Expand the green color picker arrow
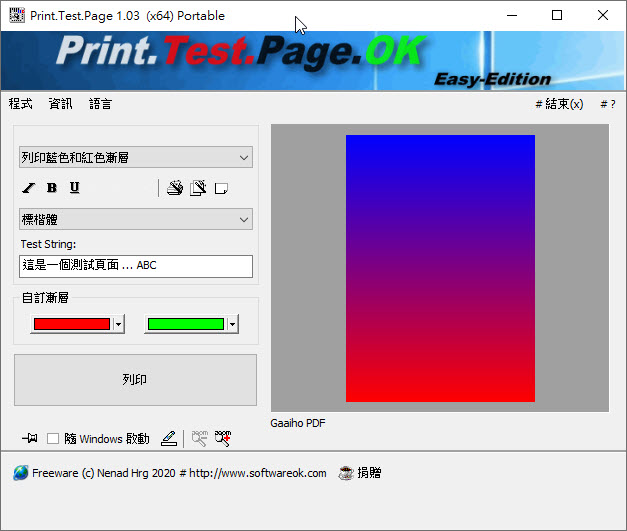 pyautogui.click(x=232, y=324)
